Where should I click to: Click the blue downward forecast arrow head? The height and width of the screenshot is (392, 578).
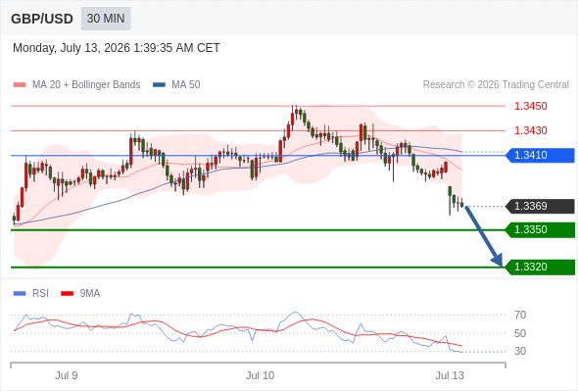498,260
